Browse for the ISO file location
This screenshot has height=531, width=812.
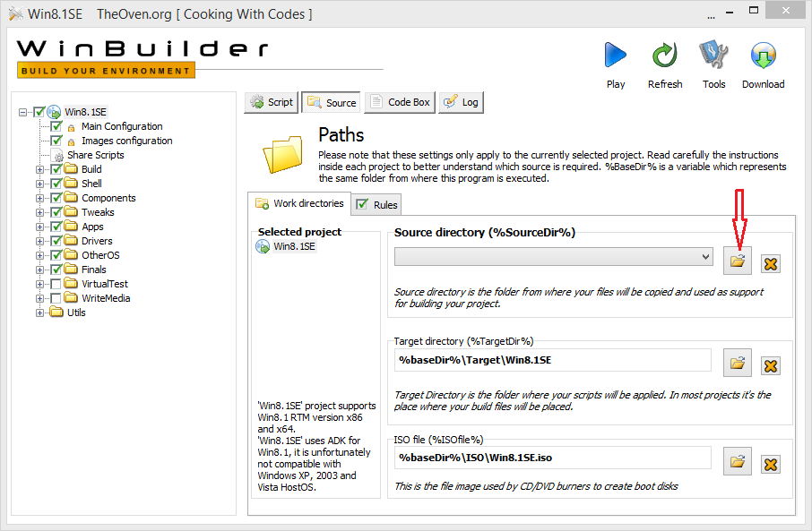(x=738, y=460)
